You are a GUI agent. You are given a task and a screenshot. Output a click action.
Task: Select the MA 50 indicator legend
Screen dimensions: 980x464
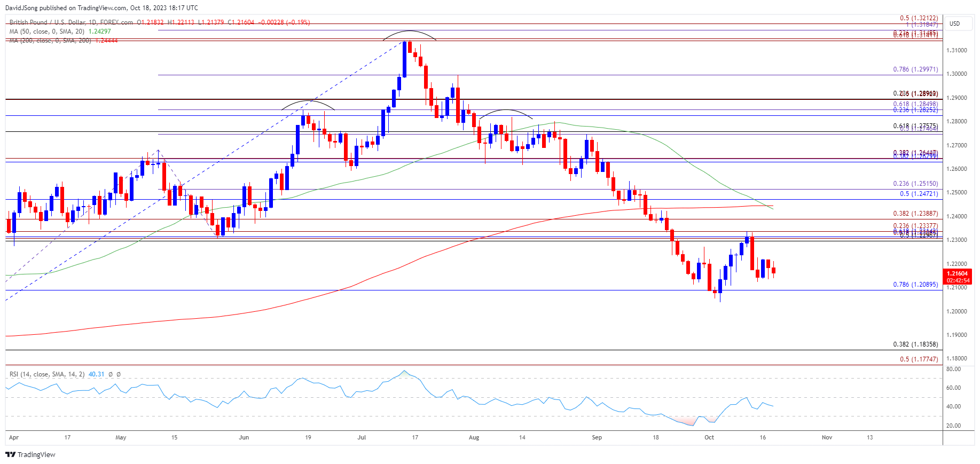click(x=48, y=32)
